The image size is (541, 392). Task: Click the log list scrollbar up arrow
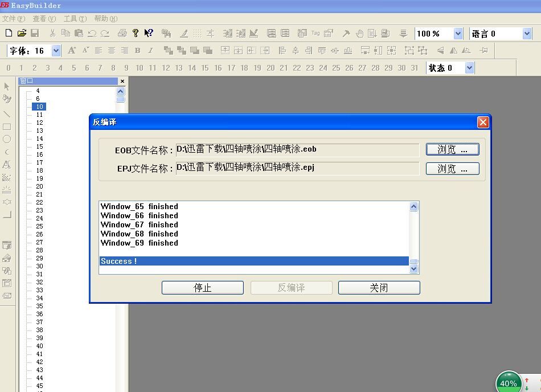[414, 207]
